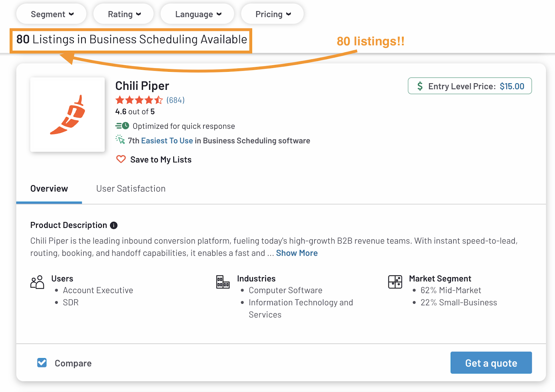
Task: Click the Get a quote button
Action: 491,363
